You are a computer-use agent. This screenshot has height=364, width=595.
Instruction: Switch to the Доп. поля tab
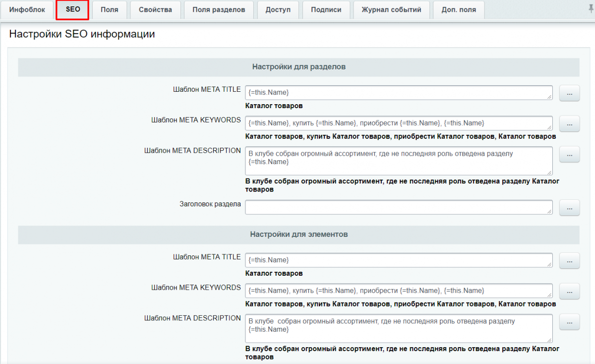point(459,10)
